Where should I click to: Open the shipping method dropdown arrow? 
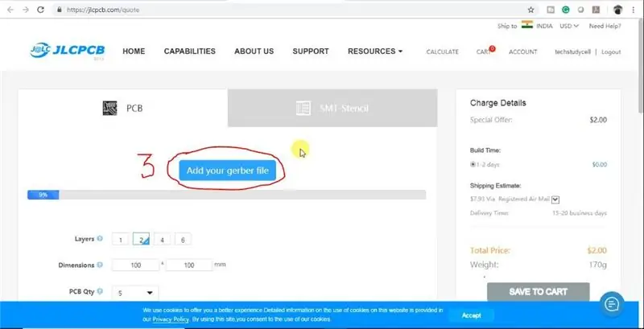(x=555, y=199)
